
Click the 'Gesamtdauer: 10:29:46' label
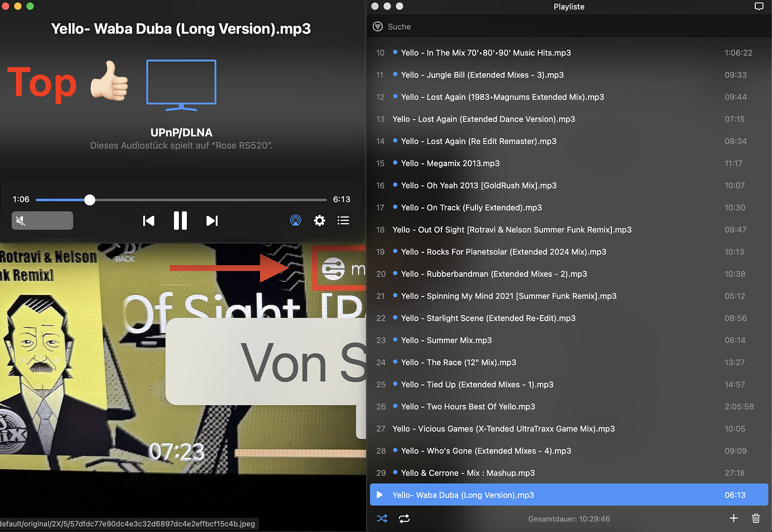(x=569, y=519)
